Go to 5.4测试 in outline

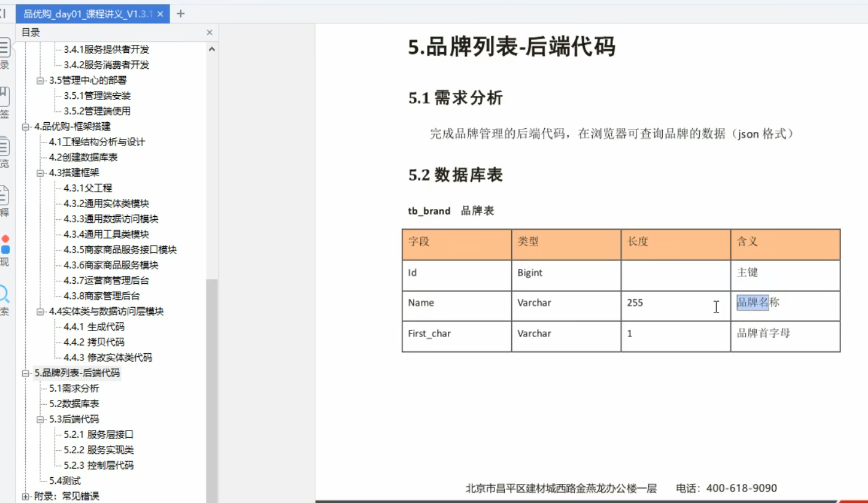pos(65,481)
